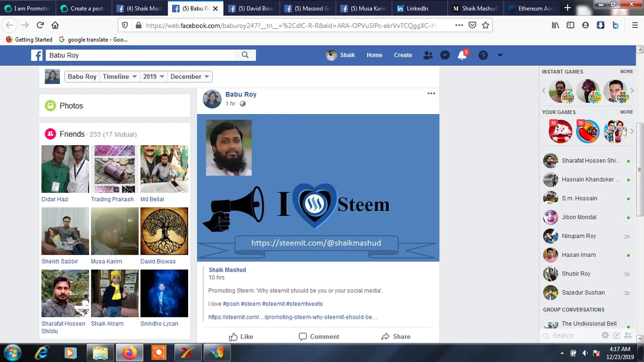Open Friend Requests icon in header
This screenshot has height=362, width=644.
[428, 55]
